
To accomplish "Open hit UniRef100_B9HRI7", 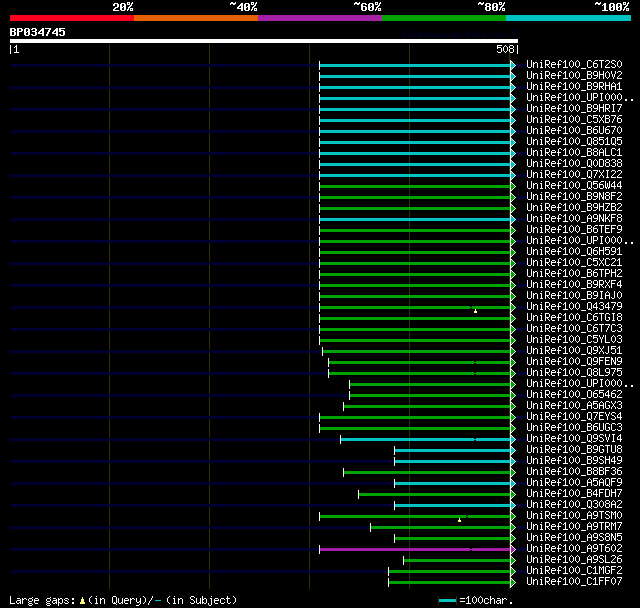I will click(x=574, y=109).
